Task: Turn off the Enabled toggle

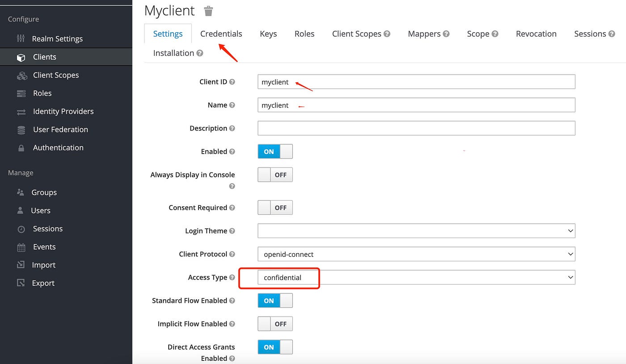Action: coord(275,151)
